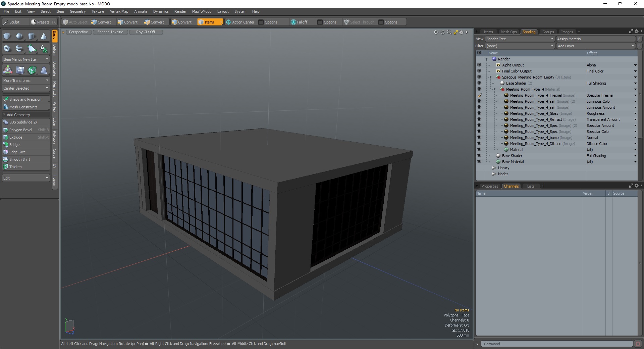Switch to the Items tab
This screenshot has height=349, width=644.
[x=488, y=32]
